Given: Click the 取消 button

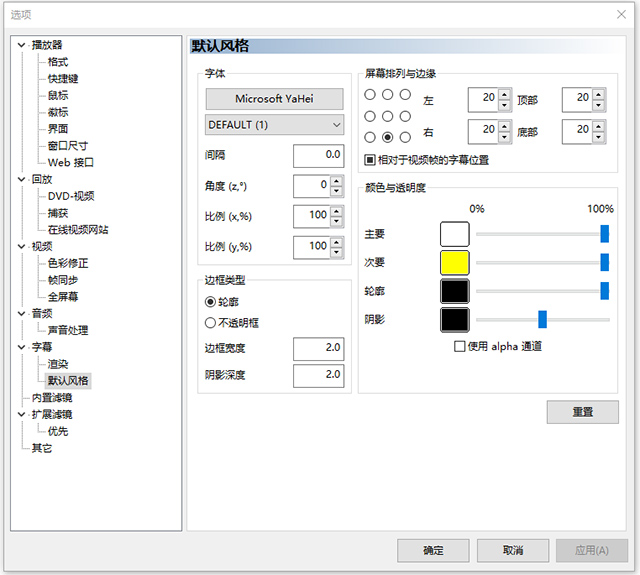Looking at the screenshot, I should click(x=513, y=551).
